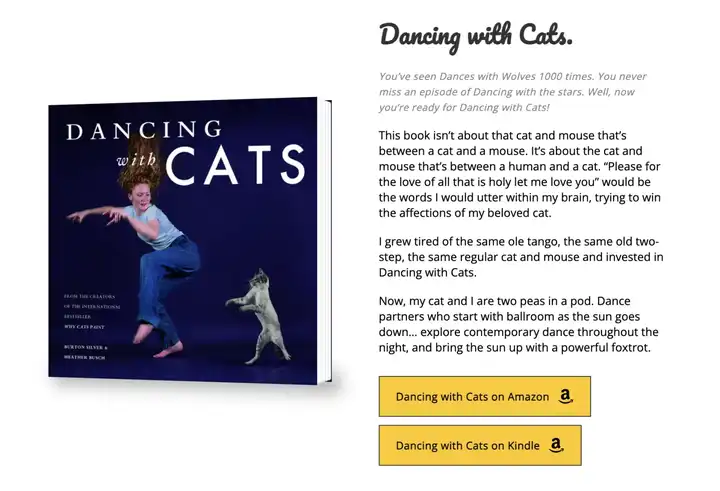The height and width of the screenshot is (491, 720).
Task: Click the woman's bare feet on the cover
Action: tap(158, 341)
